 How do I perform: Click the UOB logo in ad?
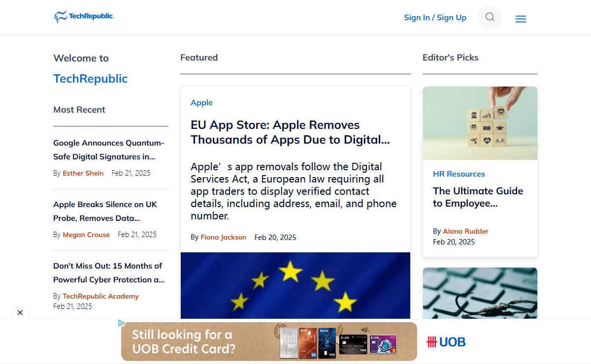446,342
